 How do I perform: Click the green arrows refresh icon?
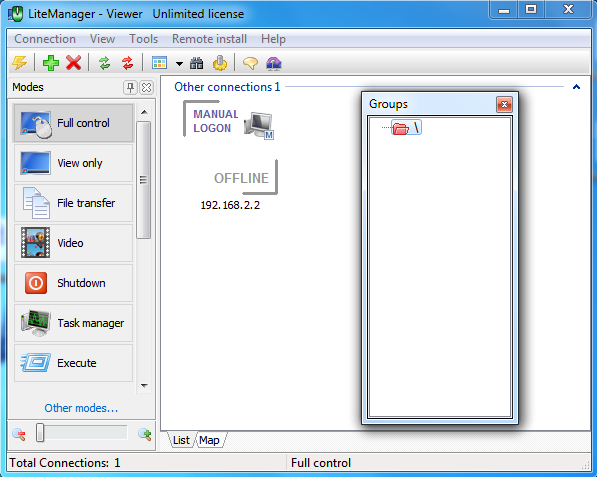pyautogui.click(x=105, y=63)
